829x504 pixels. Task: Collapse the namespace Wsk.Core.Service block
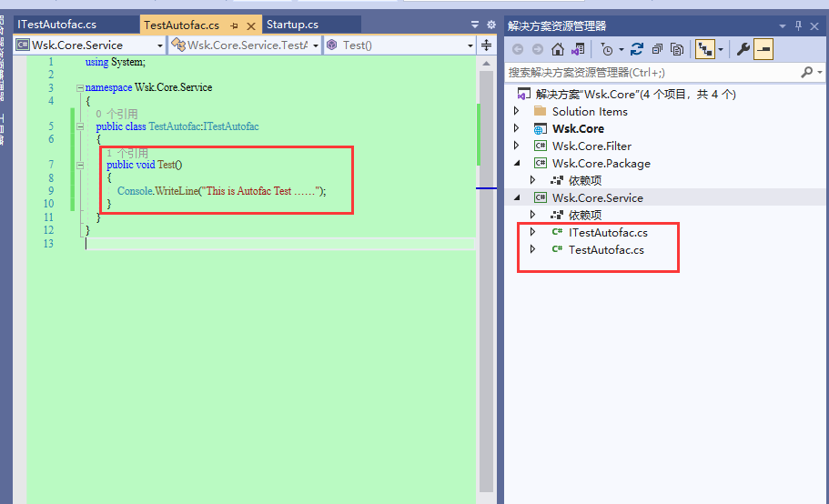[80, 87]
